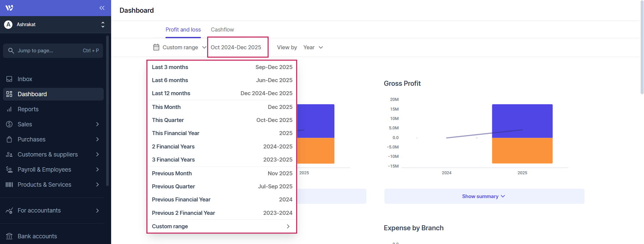The image size is (644, 244).
Task: Click the blue 2025 Gross Profit bar
Action: pyautogui.click(x=522, y=121)
